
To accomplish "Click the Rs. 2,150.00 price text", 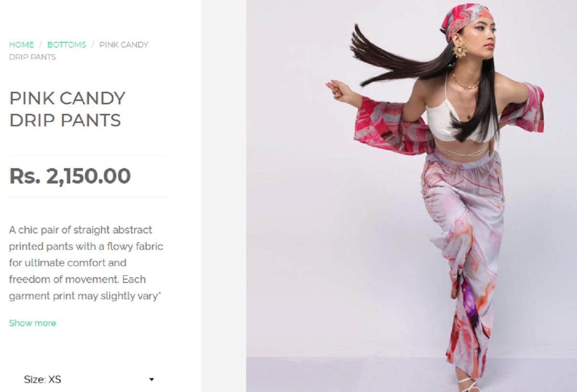I will coord(70,176).
